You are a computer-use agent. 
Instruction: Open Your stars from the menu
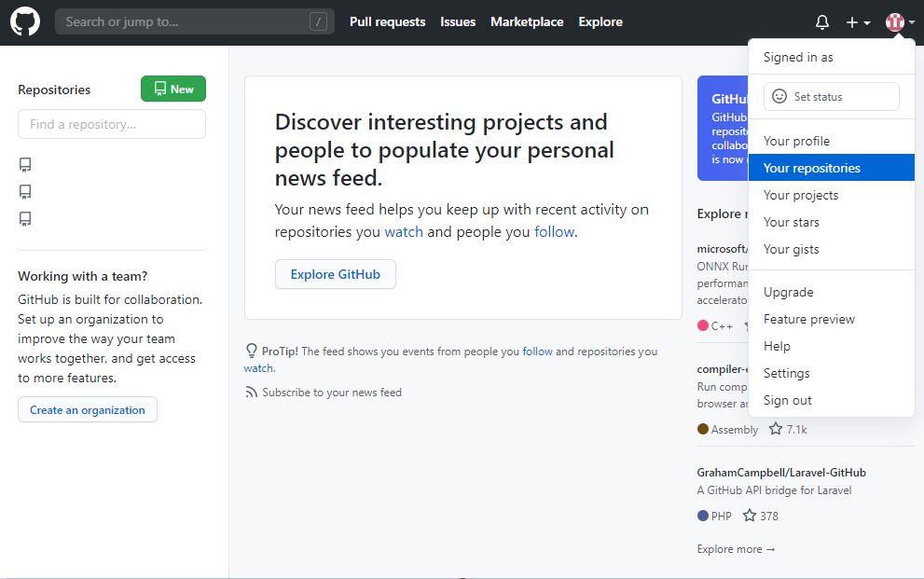(832, 222)
